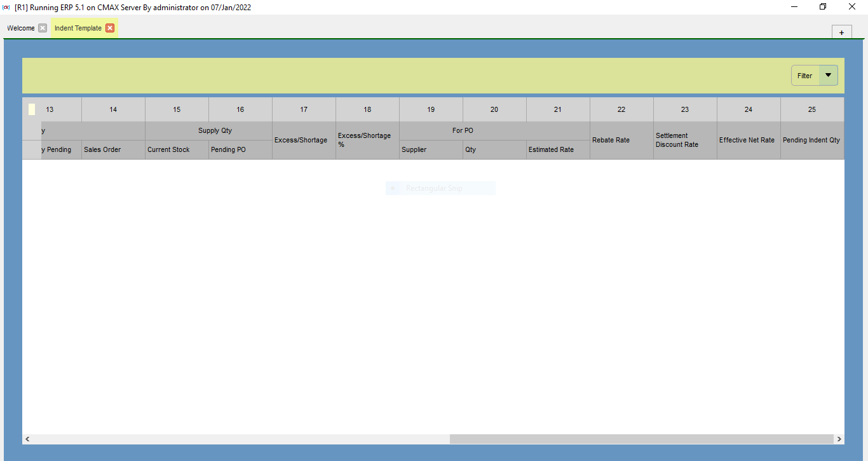Screen dimensions: 868x461
Task: Select the Pending Indent Qty header
Action: tap(812, 140)
